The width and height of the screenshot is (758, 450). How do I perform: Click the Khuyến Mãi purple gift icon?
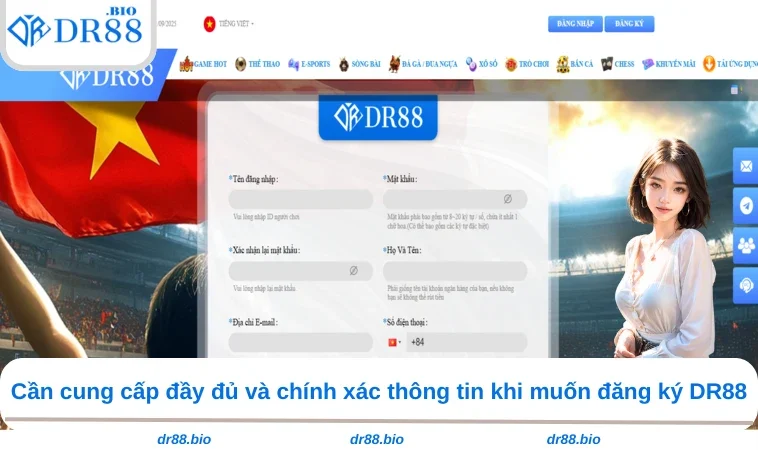pos(648,64)
